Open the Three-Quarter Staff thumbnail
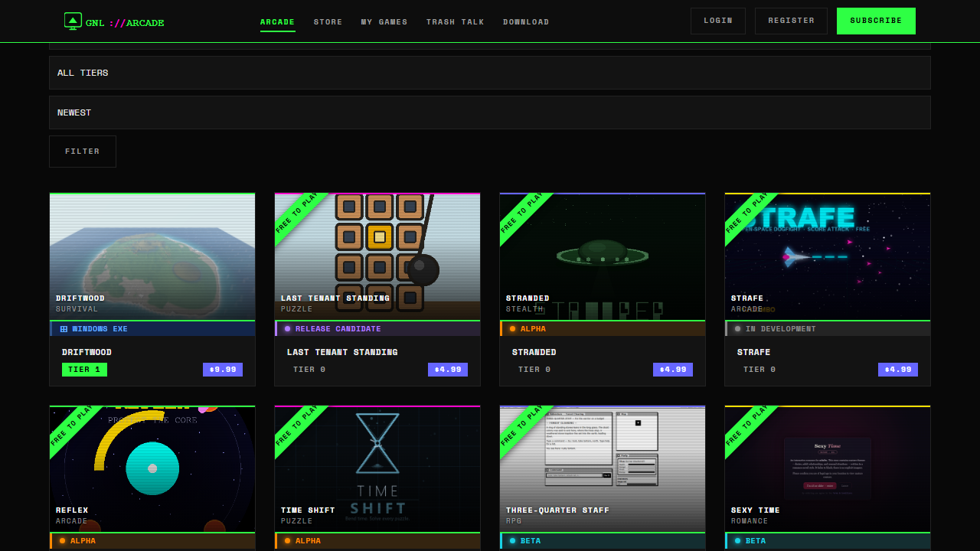980x551 pixels. coord(603,469)
